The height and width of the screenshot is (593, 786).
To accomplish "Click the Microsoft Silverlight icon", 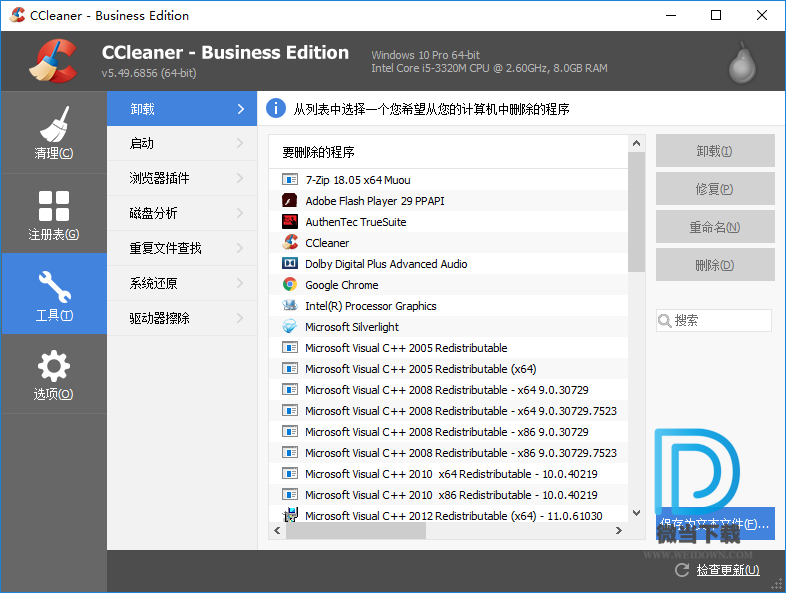I will point(290,326).
